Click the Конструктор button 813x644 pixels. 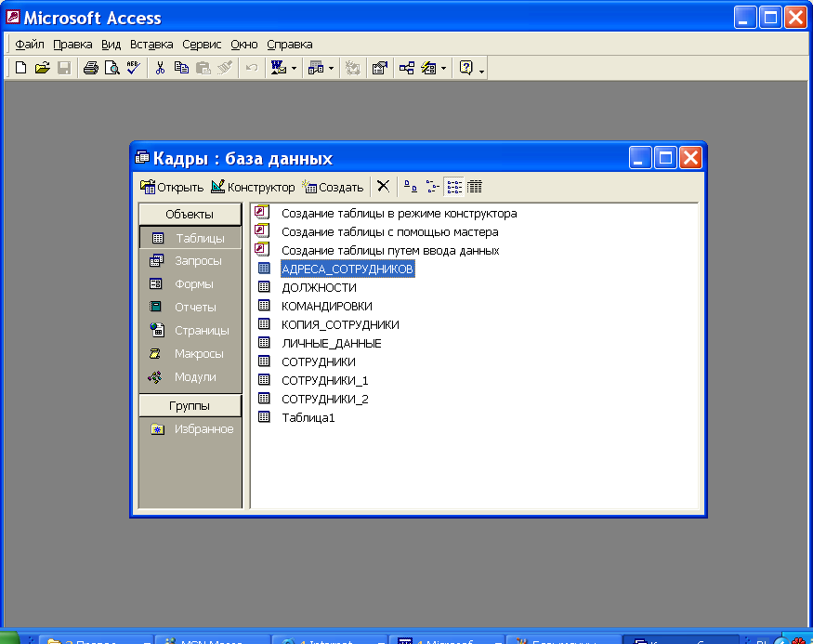[x=253, y=187]
